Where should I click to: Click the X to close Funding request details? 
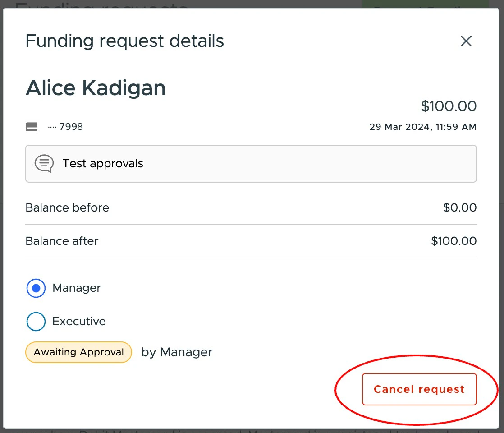pyautogui.click(x=466, y=41)
